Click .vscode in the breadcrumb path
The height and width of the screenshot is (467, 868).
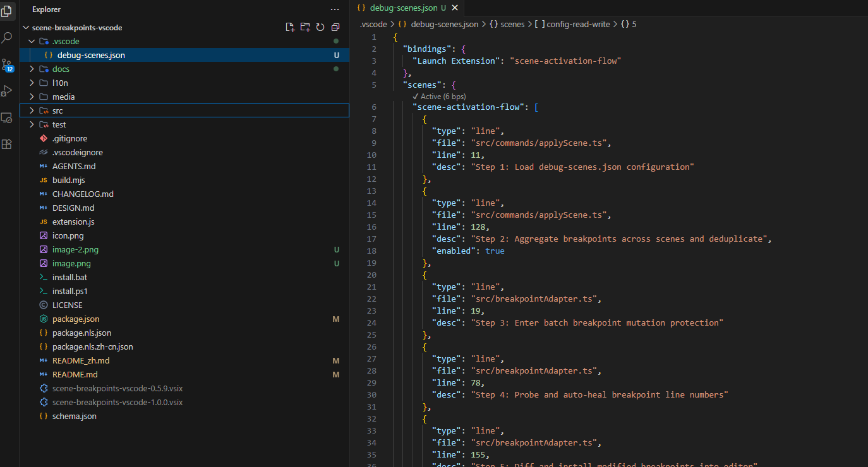coord(373,24)
